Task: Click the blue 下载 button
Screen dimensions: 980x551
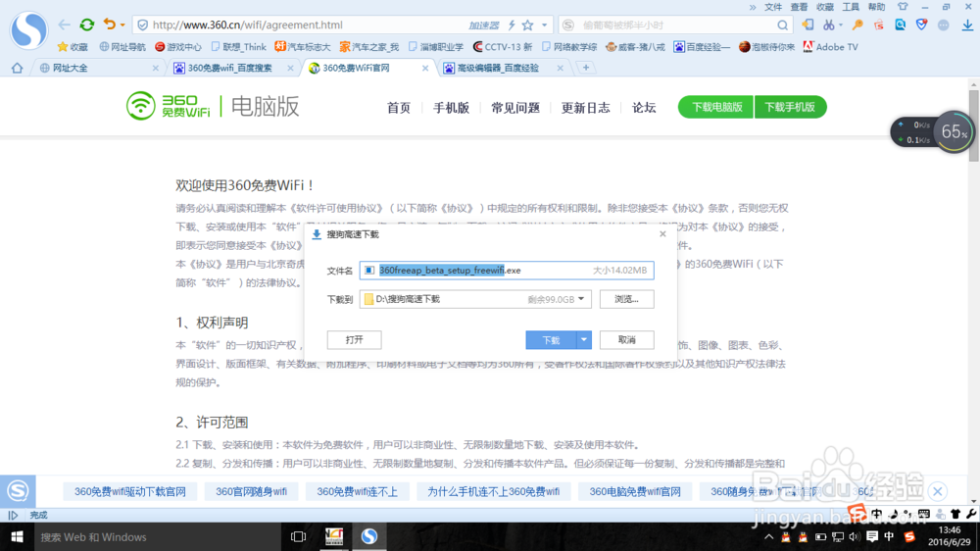Action: 551,340
